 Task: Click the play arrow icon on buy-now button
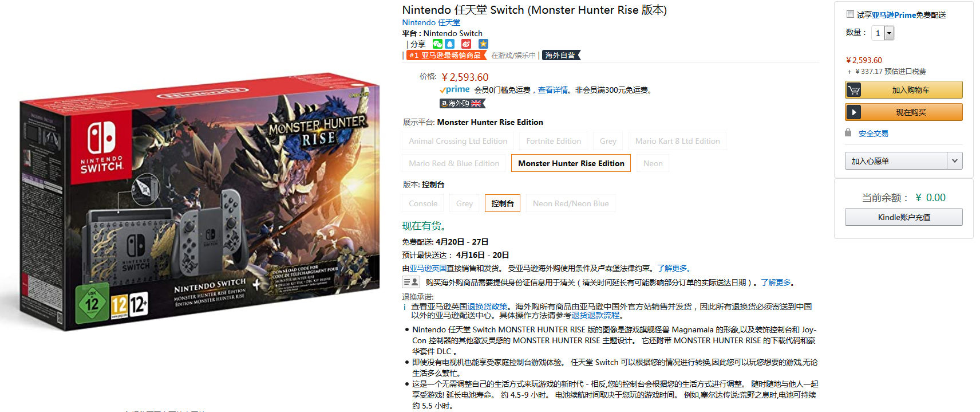click(853, 112)
